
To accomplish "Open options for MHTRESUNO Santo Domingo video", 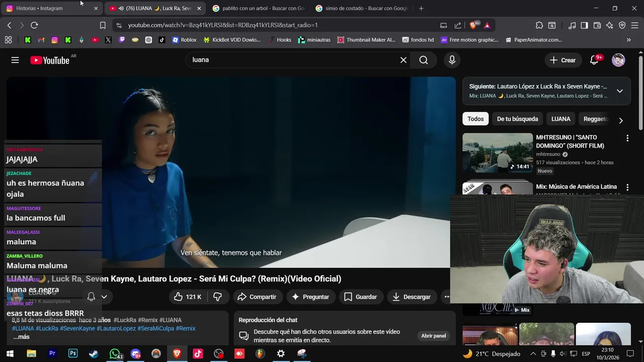I will [627, 138].
